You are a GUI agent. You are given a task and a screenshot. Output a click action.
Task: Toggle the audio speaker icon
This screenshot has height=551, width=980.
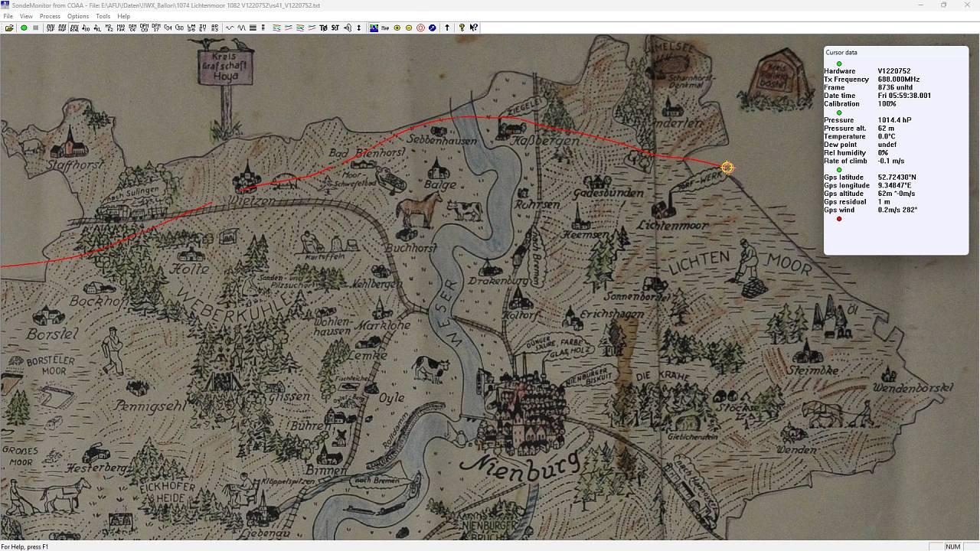[348, 28]
